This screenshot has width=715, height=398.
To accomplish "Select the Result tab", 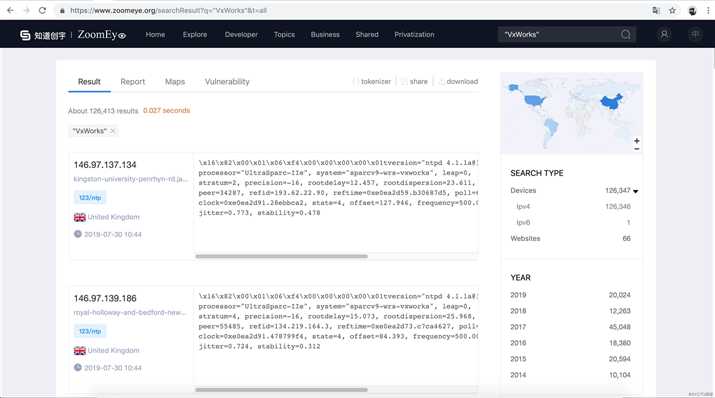I will [89, 82].
